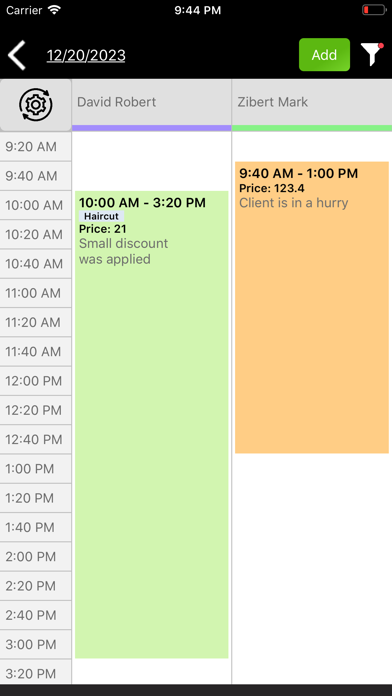The image size is (392, 696).
Task: Open the 9:40 AM - 1:00 PM appointment
Action: [312, 308]
